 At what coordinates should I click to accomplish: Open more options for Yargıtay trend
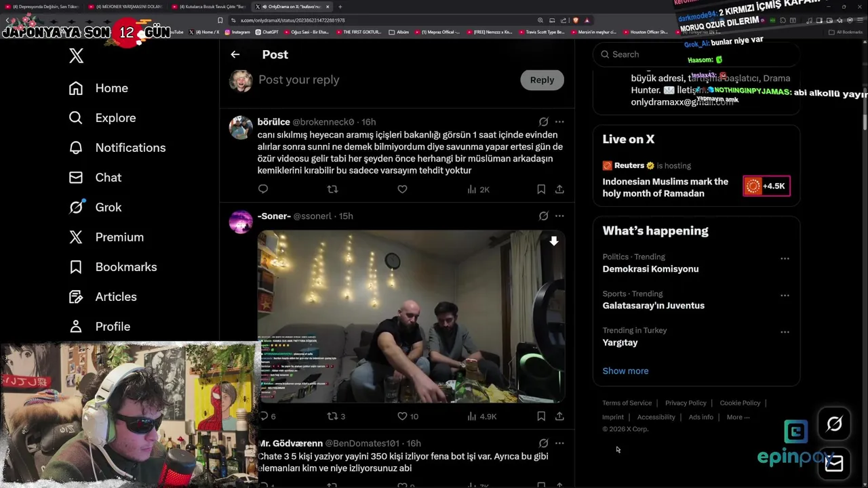(x=785, y=332)
